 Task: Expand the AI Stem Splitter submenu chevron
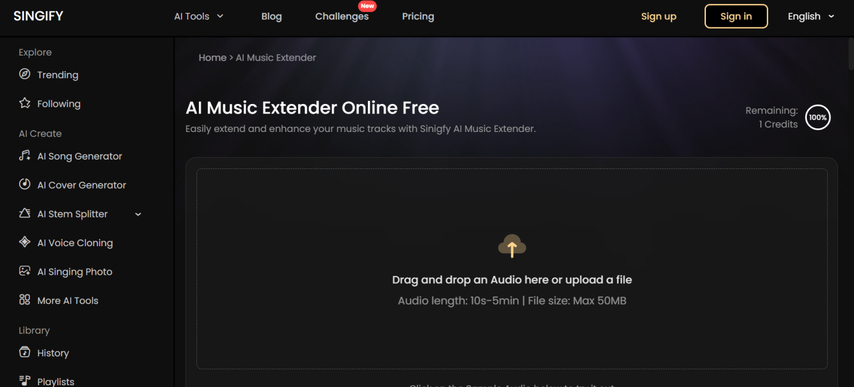[138, 214]
